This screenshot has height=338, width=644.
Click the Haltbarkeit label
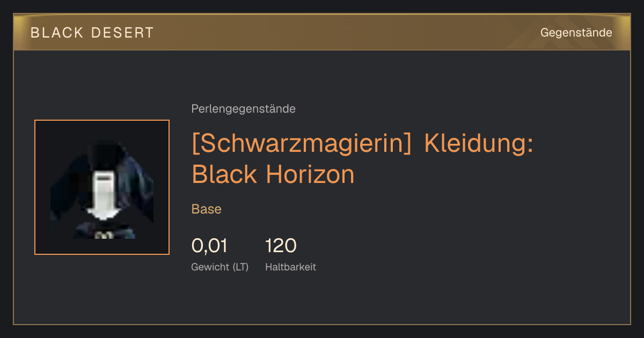(290, 267)
